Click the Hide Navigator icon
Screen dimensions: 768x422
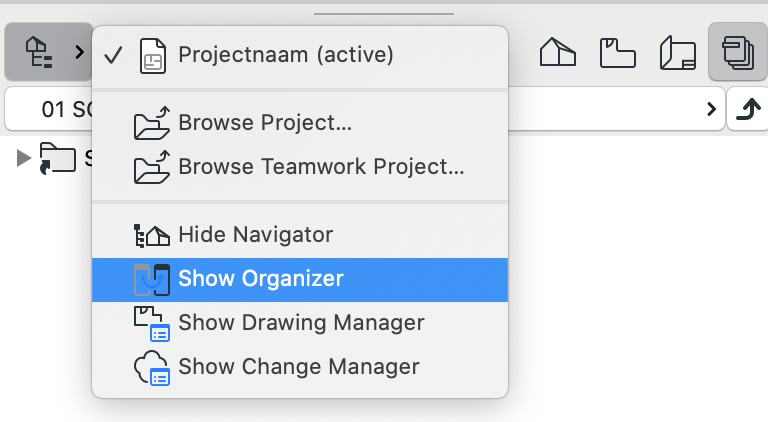152,235
